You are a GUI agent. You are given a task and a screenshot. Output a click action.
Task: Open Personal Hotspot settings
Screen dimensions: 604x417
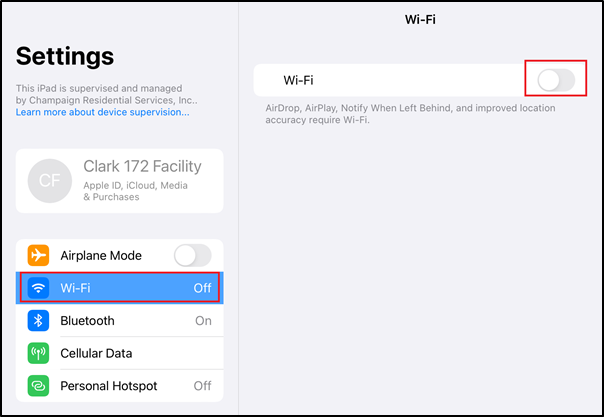(x=119, y=386)
